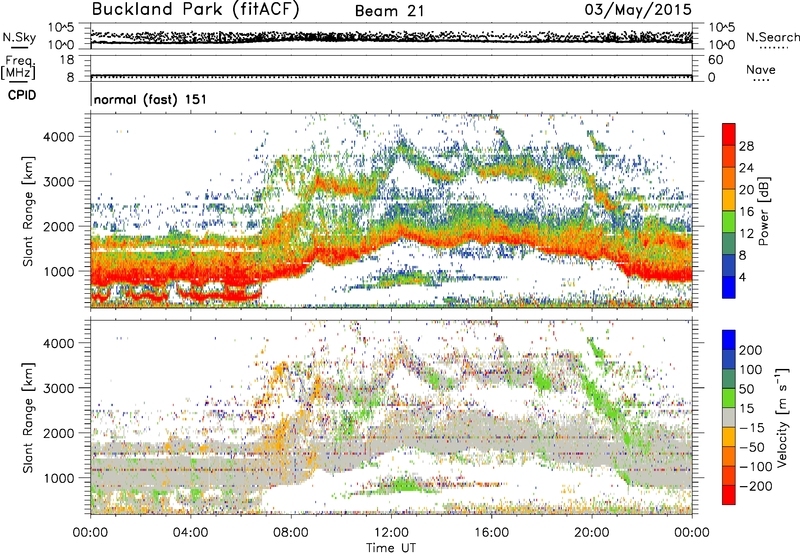Click the 10^0 tick beside the N.Sky label
This screenshot has height=554, width=800.
[61, 45]
